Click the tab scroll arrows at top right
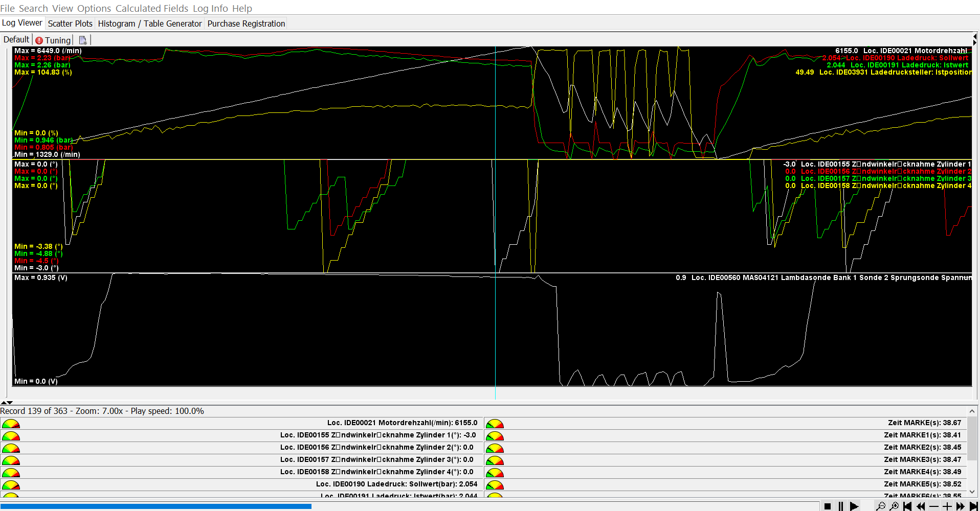Viewport: 980px width, 511px height. click(x=975, y=39)
